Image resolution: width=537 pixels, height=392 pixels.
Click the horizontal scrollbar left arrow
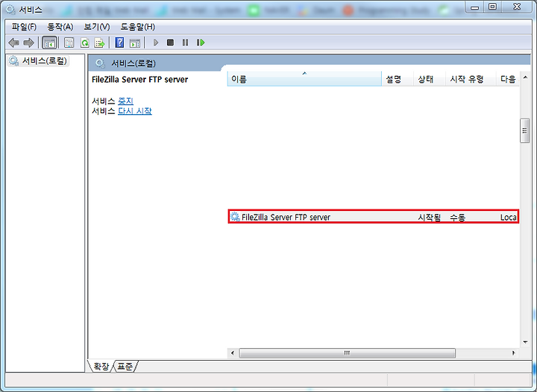pos(233,353)
